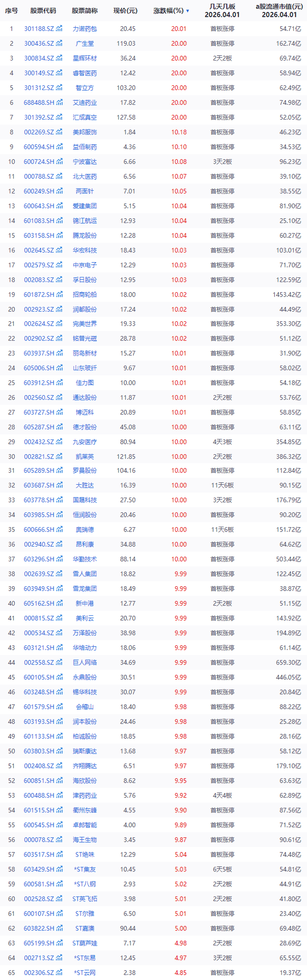Toggle sort arrow on 涨跌幅(%) column
Viewport: 307px width, 980px height.
pyautogui.click(x=188, y=11)
